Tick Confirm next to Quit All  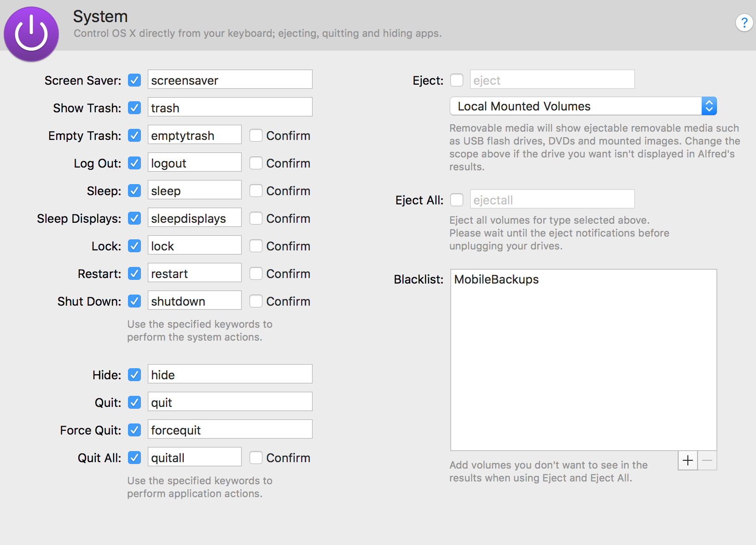256,458
